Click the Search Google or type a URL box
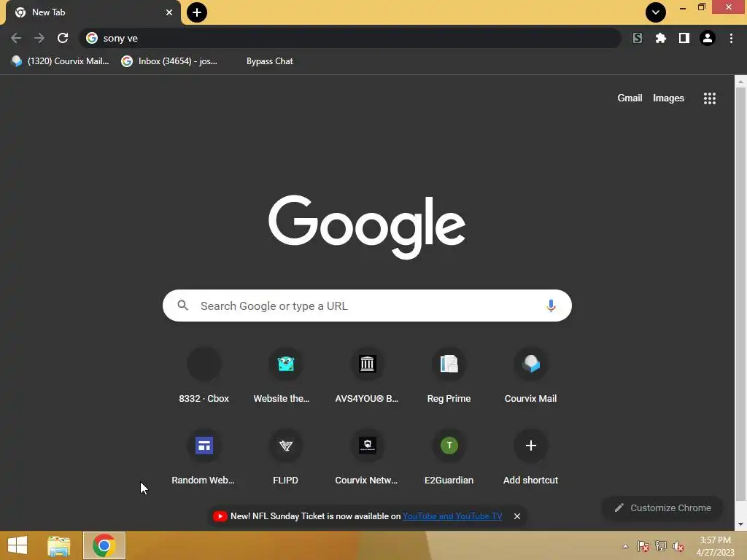This screenshot has height=560, width=747. pyautogui.click(x=367, y=306)
